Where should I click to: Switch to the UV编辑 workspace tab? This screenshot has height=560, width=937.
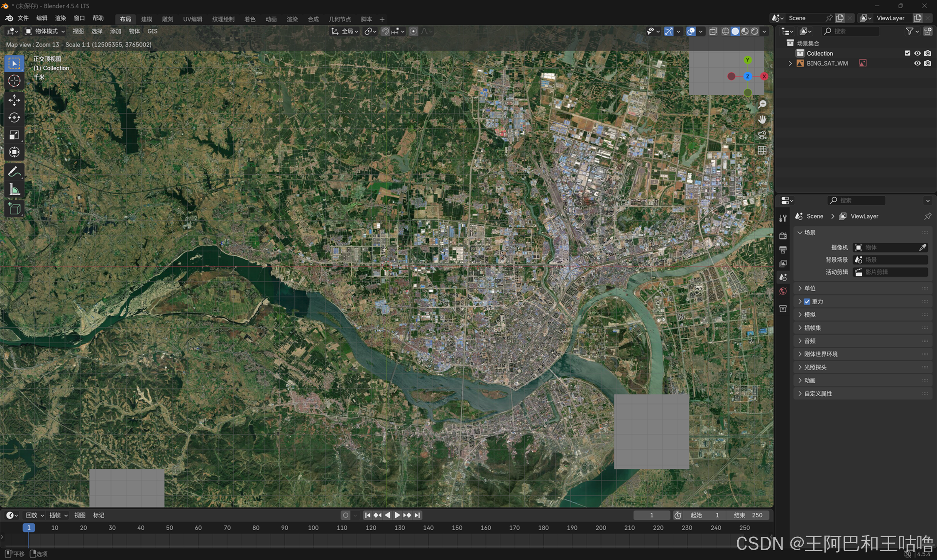pos(193,19)
